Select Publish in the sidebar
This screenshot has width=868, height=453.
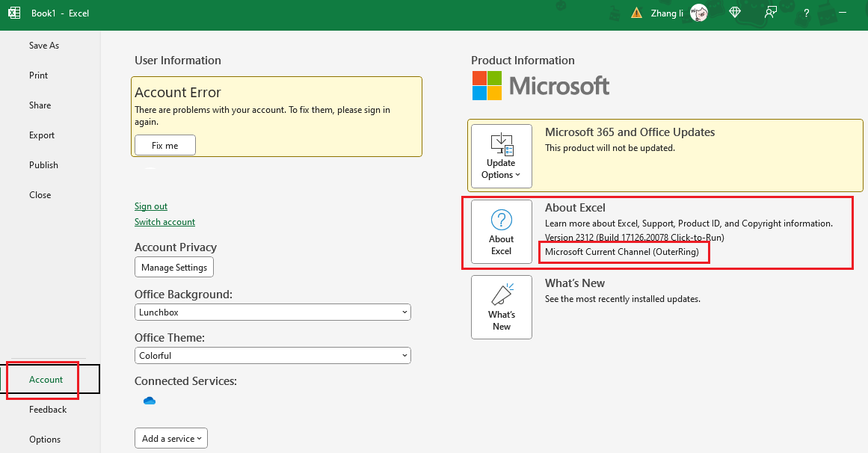click(x=43, y=165)
